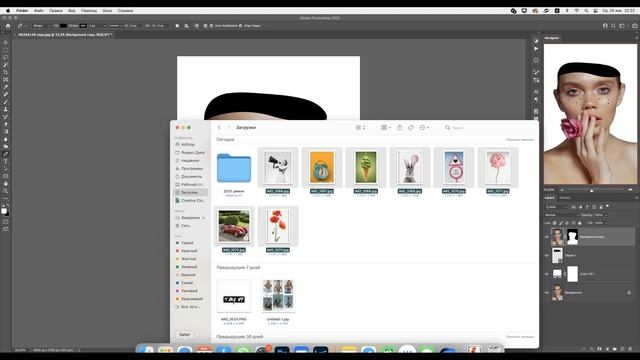The height and width of the screenshot is (360, 640).
Task: Select the Move tool in Photoshop toolbar
Action: point(6,42)
